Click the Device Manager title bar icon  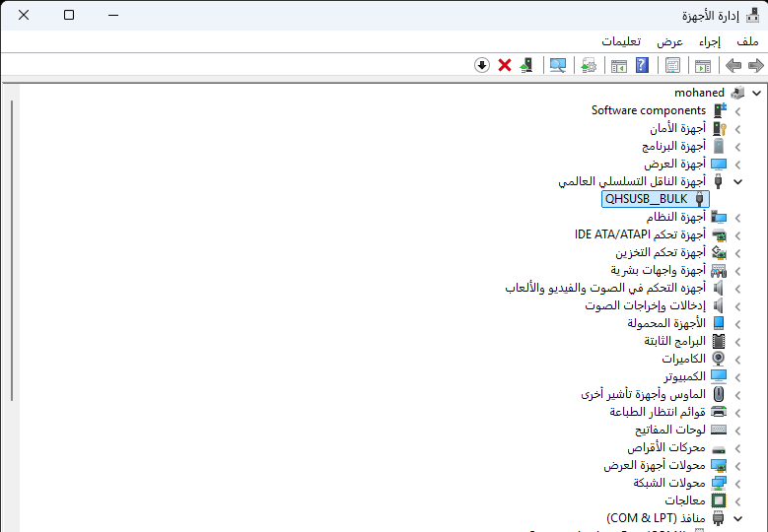pyautogui.click(x=753, y=16)
